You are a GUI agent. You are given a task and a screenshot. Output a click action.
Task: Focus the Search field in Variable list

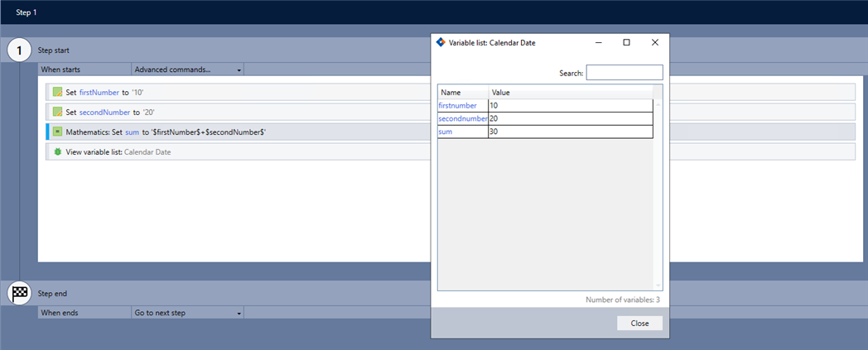click(x=624, y=73)
